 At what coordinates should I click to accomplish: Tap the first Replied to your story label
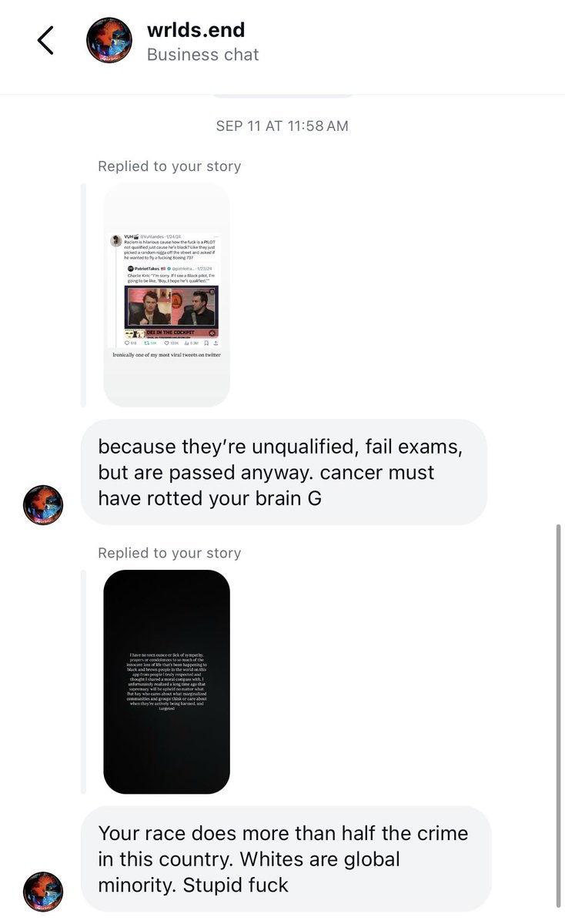coord(169,166)
